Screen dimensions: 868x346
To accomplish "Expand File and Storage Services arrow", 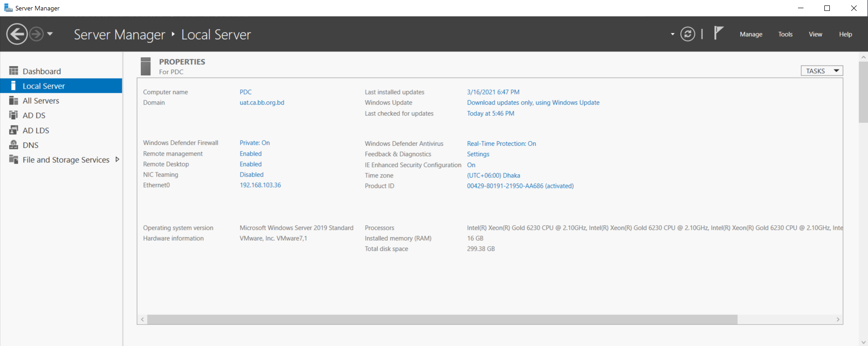I will click(117, 159).
